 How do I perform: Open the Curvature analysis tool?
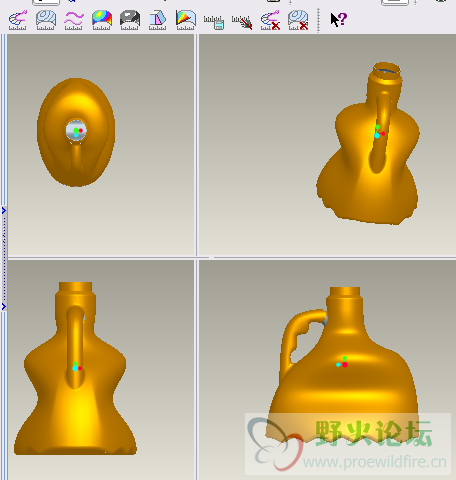(18, 20)
